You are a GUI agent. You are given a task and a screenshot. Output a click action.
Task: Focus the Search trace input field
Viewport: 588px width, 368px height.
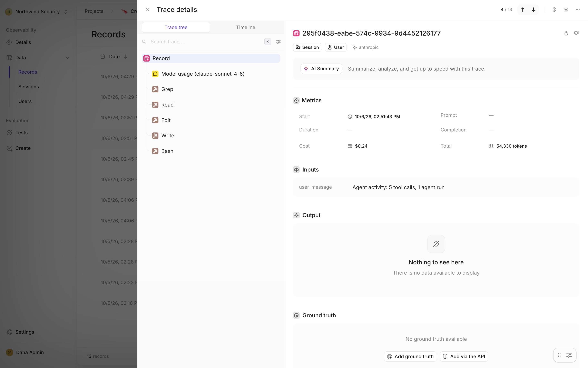205,42
